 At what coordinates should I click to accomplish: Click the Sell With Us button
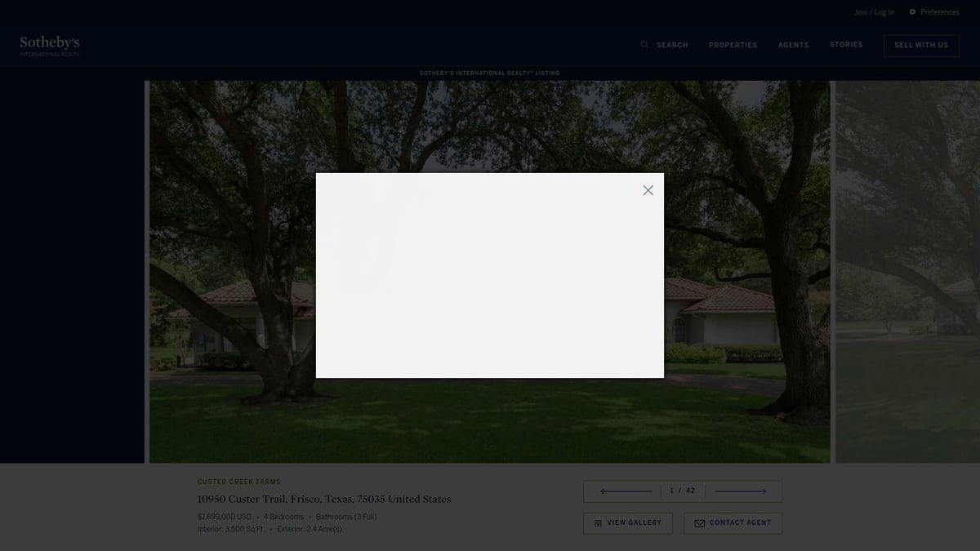click(x=921, y=45)
